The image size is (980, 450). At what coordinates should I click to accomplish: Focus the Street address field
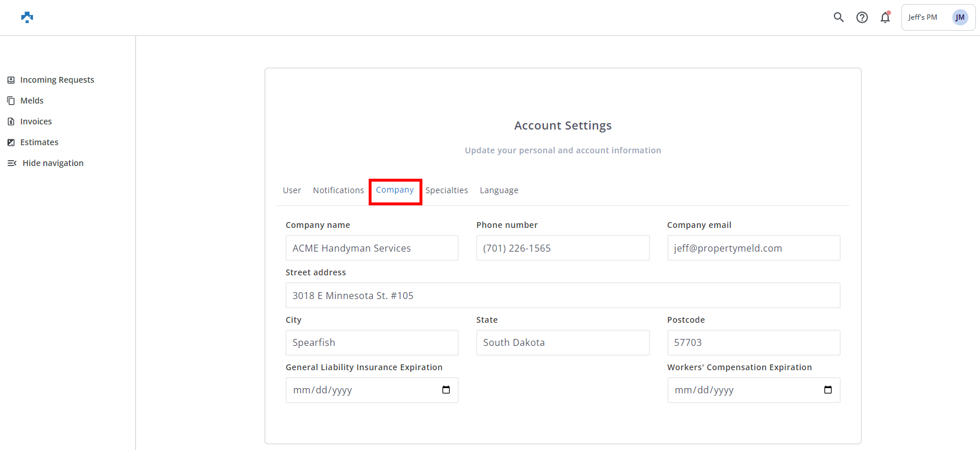coord(562,296)
